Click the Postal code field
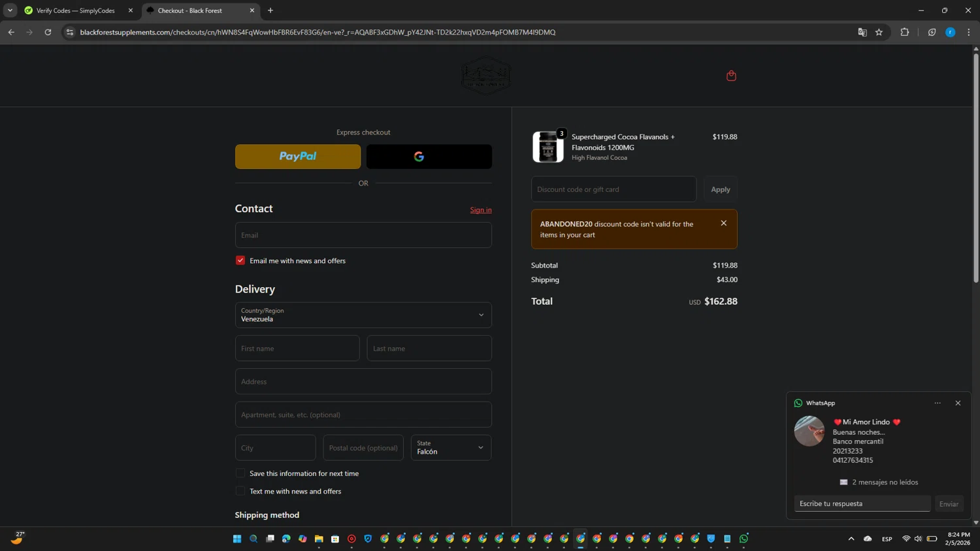Image resolution: width=980 pixels, height=551 pixels. (363, 448)
